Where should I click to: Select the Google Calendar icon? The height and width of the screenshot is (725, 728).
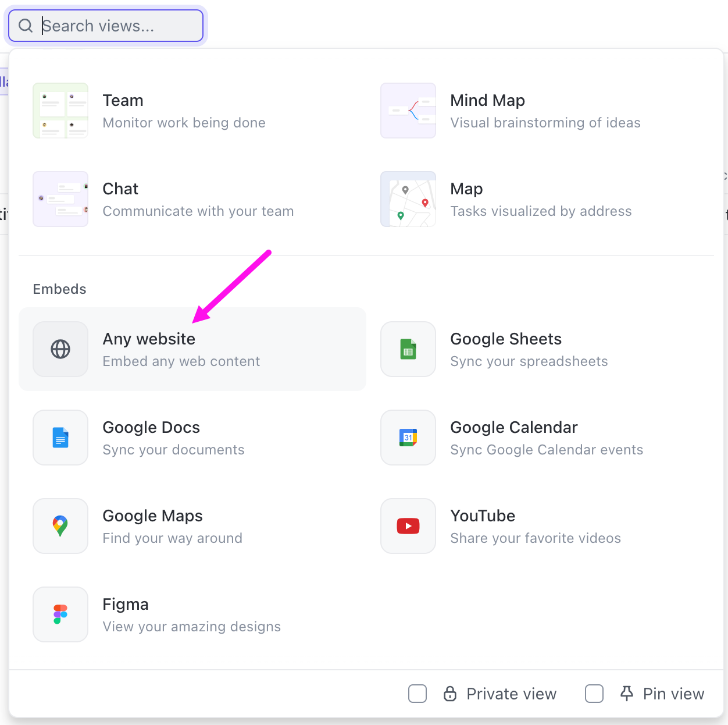[x=408, y=438]
